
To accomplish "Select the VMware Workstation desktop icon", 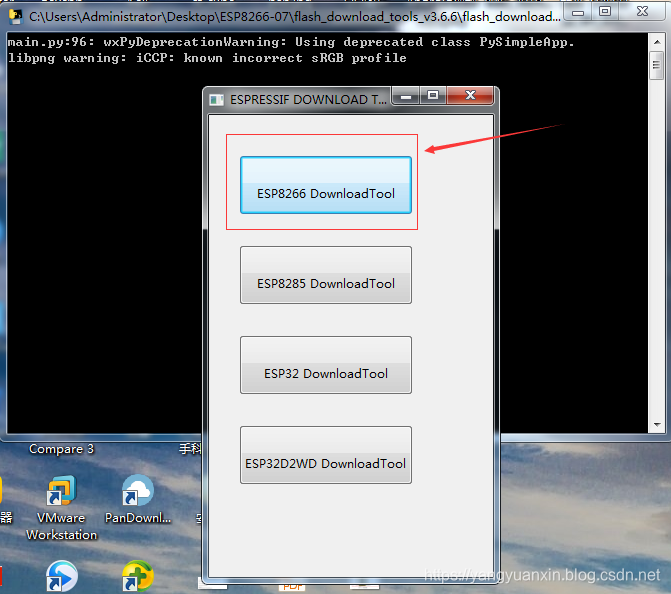I will tap(62, 508).
